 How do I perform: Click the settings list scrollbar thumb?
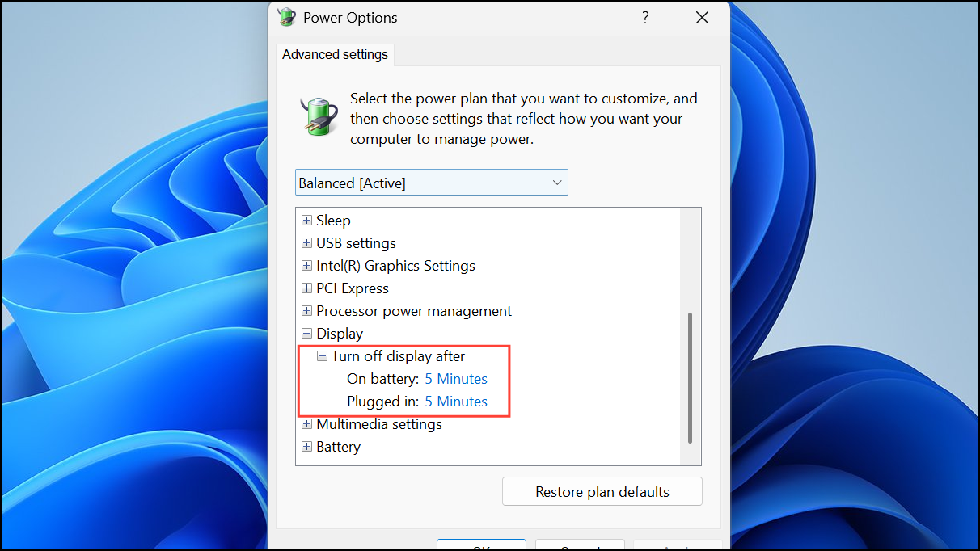(x=690, y=376)
